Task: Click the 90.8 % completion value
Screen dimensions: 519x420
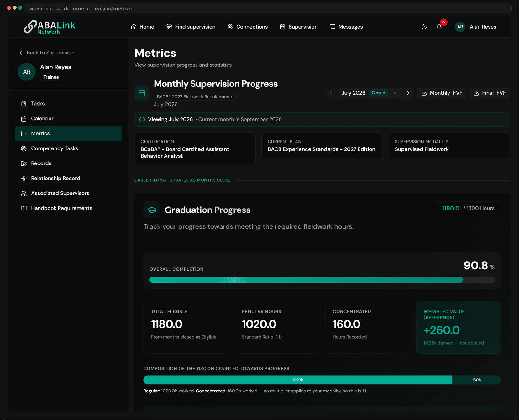Action: pos(479,266)
